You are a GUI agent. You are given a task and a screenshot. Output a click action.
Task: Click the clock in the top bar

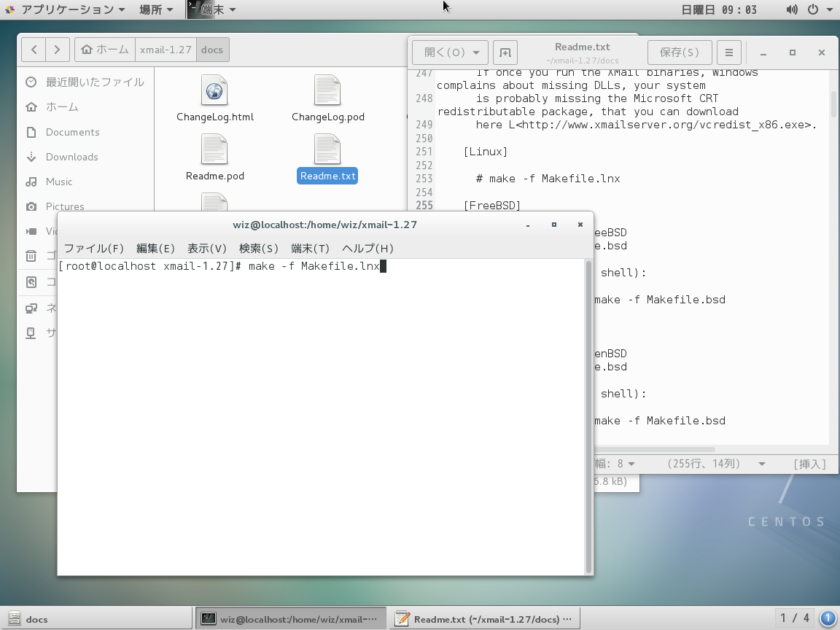tap(719, 9)
